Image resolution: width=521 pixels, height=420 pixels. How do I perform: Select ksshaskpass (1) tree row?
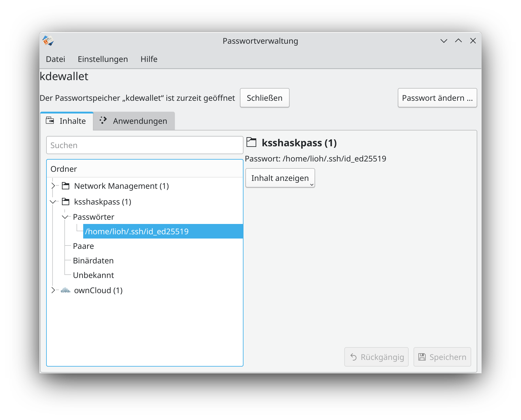103,202
